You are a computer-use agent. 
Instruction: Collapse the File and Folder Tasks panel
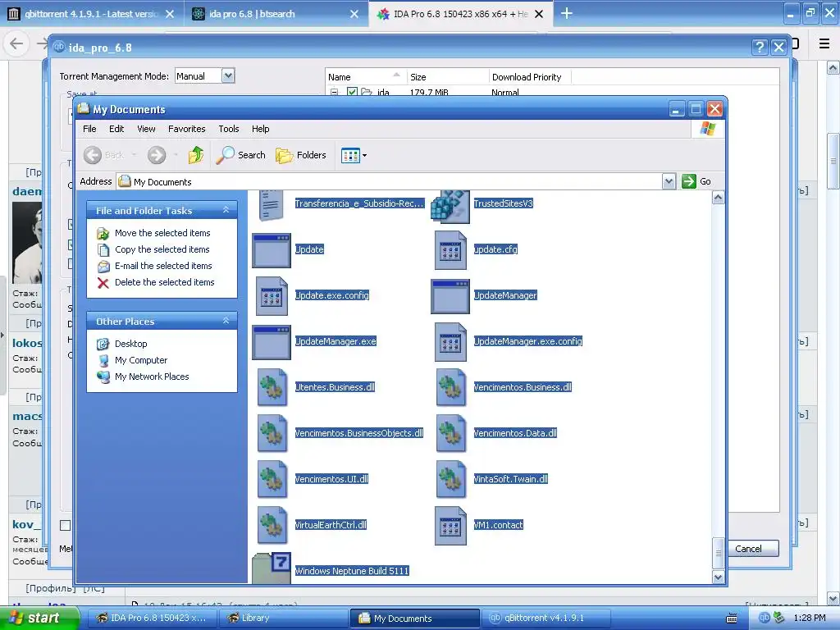coord(226,210)
